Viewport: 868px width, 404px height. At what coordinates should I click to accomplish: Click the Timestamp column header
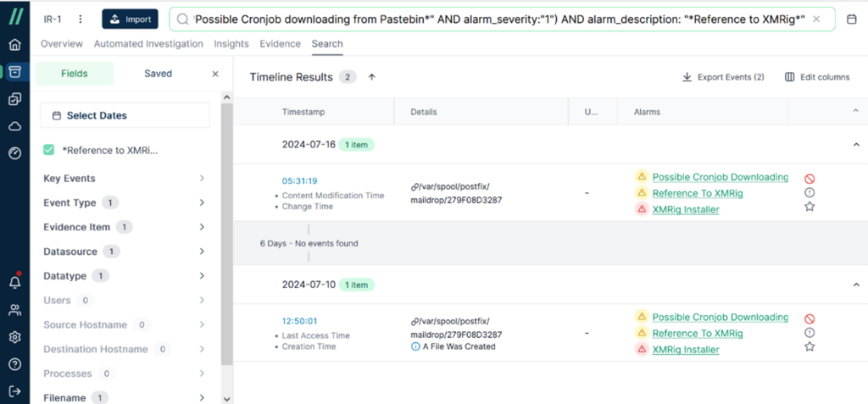[x=303, y=112]
